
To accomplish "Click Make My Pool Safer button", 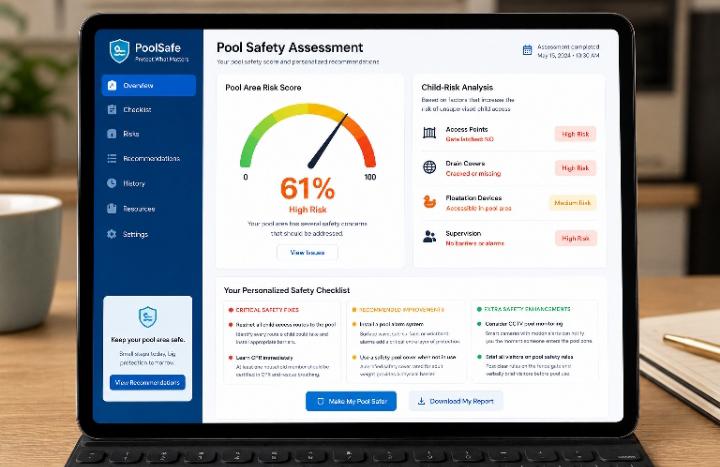I will [351, 401].
